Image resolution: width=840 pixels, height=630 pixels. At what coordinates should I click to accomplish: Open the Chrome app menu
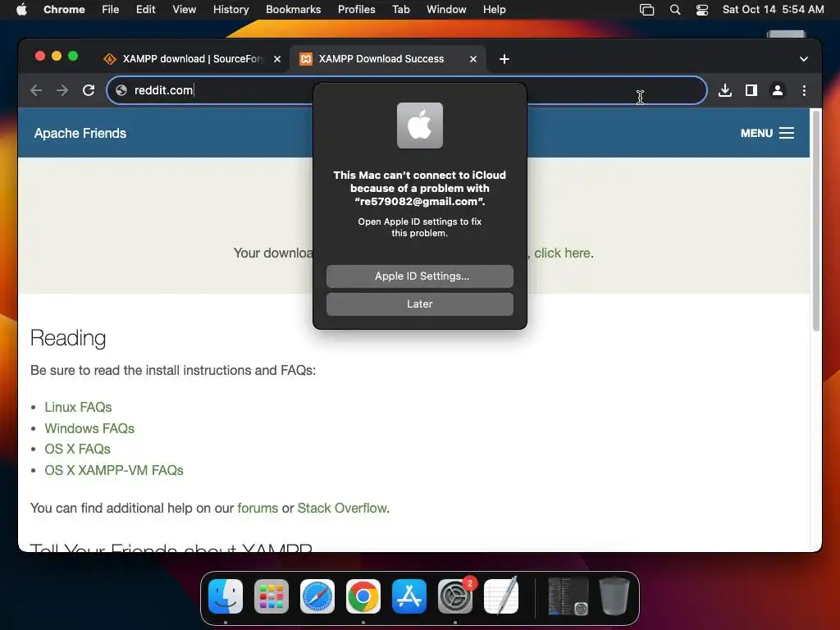(x=64, y=10)
